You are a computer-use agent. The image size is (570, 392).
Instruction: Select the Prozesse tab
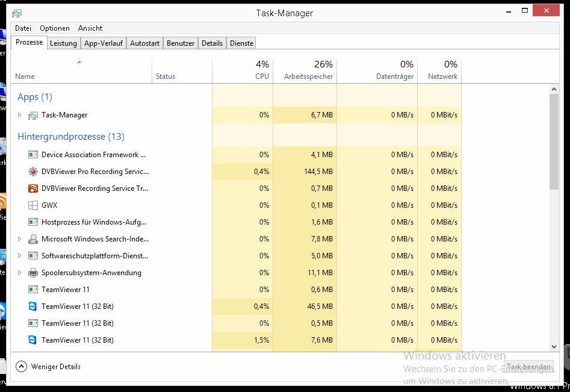click(29, 42)
